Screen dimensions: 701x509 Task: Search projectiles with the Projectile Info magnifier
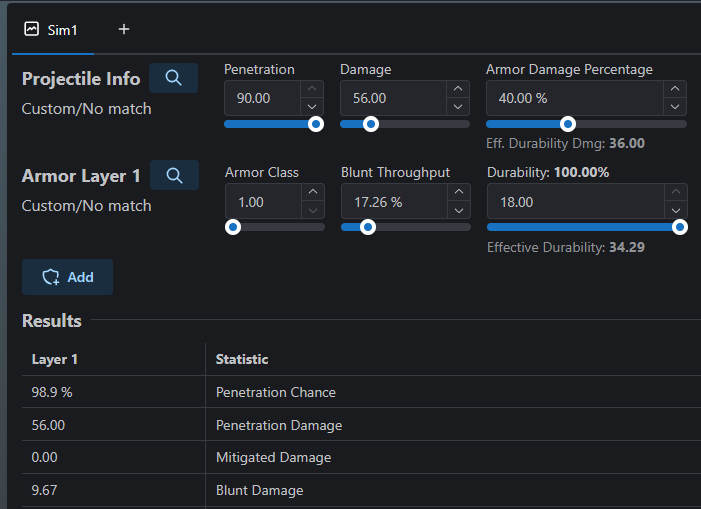173,78
